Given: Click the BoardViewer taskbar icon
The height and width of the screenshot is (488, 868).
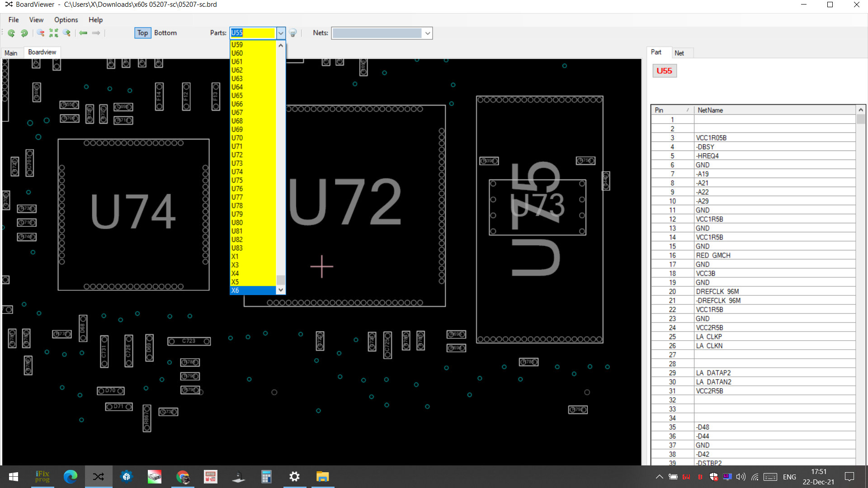Looking at the screenshot, I should 99,477.
